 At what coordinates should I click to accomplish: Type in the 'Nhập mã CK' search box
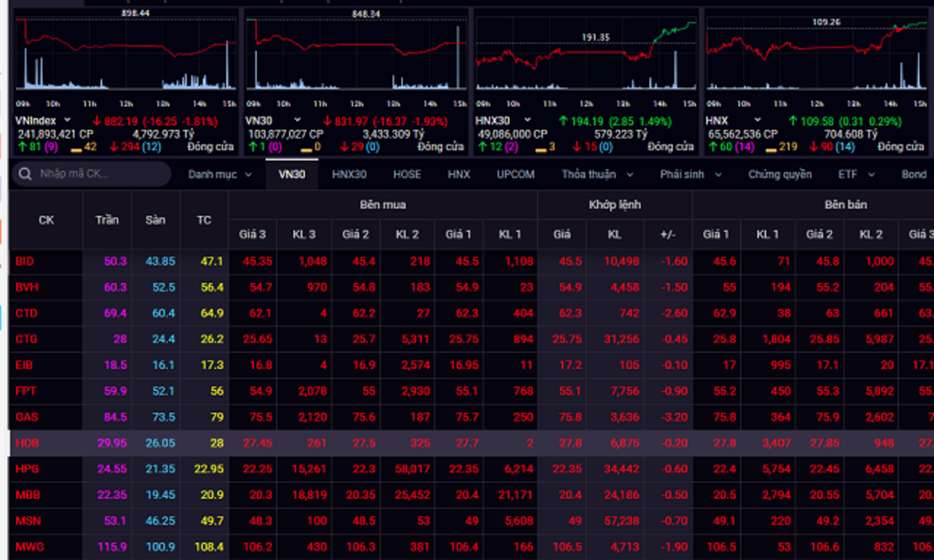coord(98,174)
